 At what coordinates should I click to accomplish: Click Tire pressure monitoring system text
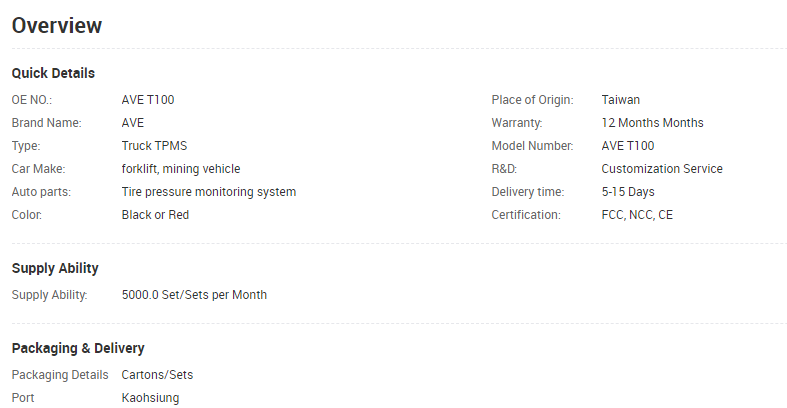(x=209, y=192)
